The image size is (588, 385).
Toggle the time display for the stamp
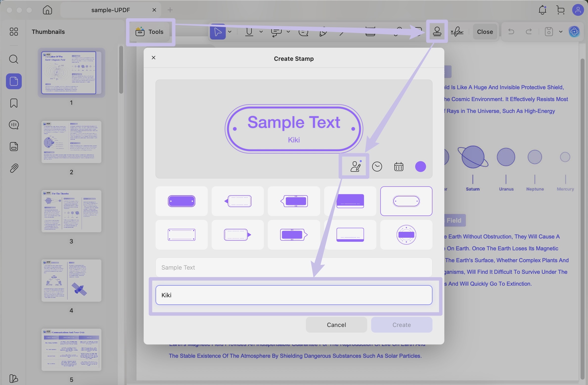[x=377, y=166]
